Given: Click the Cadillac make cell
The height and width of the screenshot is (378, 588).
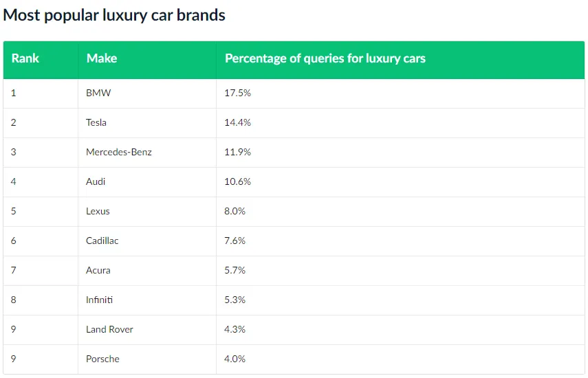Looking at the screenshot, I should [x=102, y=241].
